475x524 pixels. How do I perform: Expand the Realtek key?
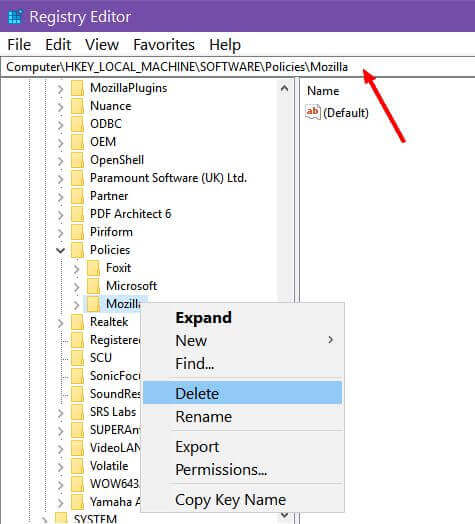click(61, 322)
